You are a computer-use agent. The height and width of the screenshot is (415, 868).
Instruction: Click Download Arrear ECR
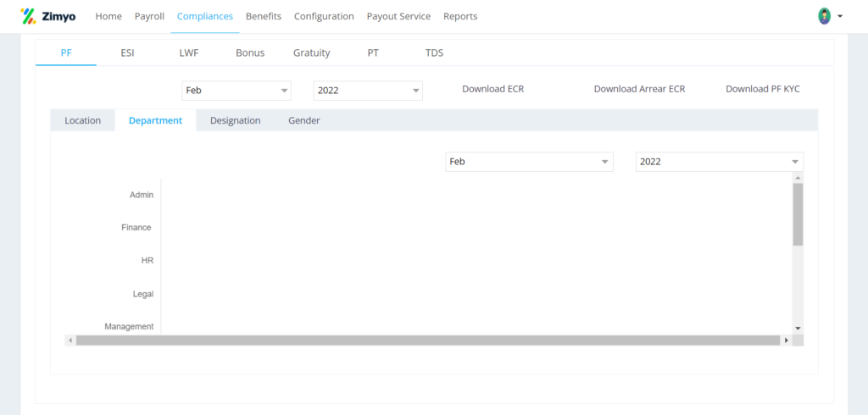click(x=639, y=89)
